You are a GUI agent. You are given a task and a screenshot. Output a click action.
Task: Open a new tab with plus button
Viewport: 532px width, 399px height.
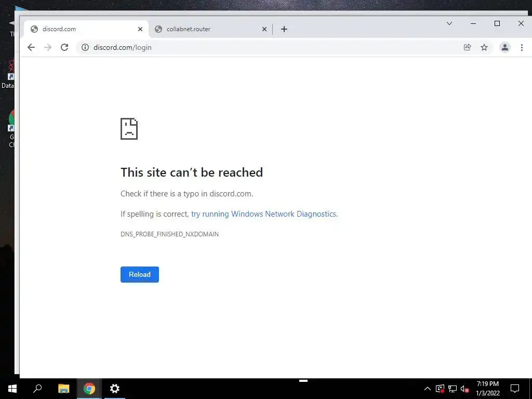coord(284,29)
